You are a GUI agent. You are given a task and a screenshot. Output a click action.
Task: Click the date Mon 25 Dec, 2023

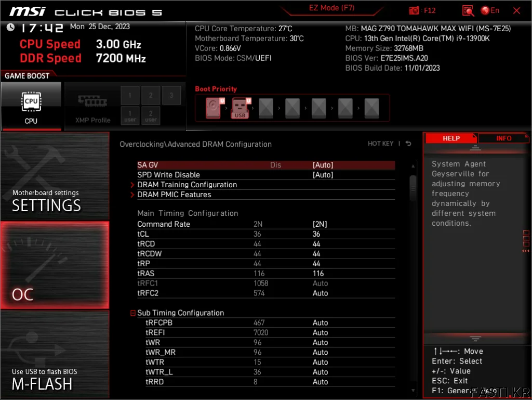[100, 27]
